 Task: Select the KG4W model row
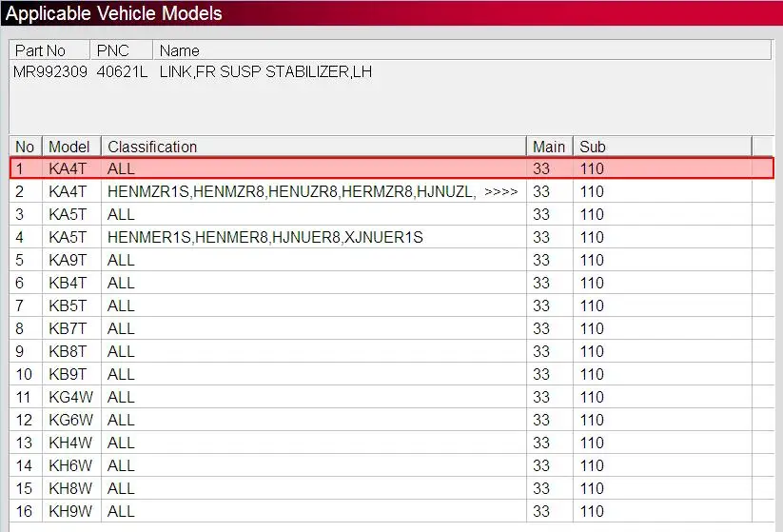point(392,397)
